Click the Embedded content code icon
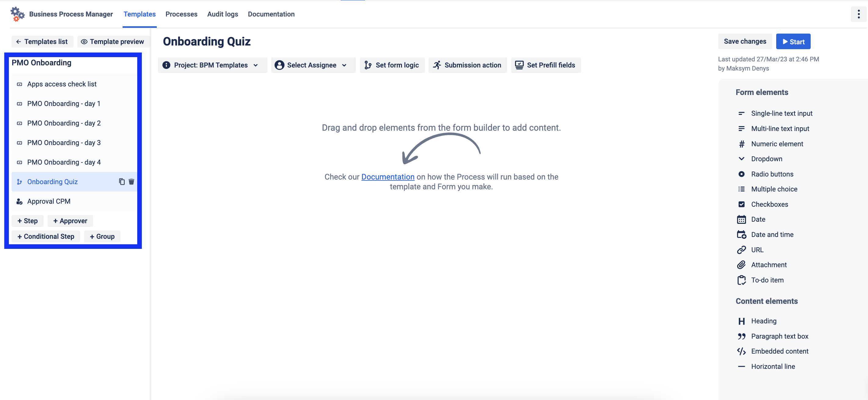The image size is (868, 400). click(x=741, y=351)
